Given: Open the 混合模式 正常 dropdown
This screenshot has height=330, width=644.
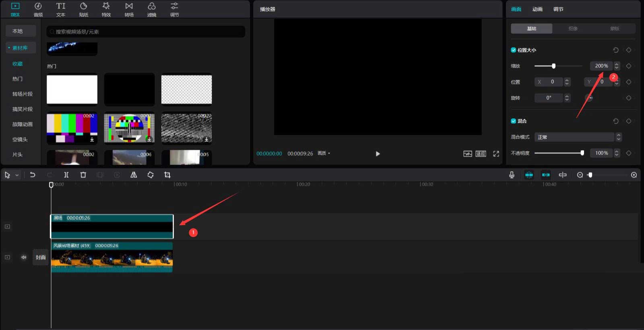Looking at the screenshot, I should pyautogui.click(x=574, y=137).
